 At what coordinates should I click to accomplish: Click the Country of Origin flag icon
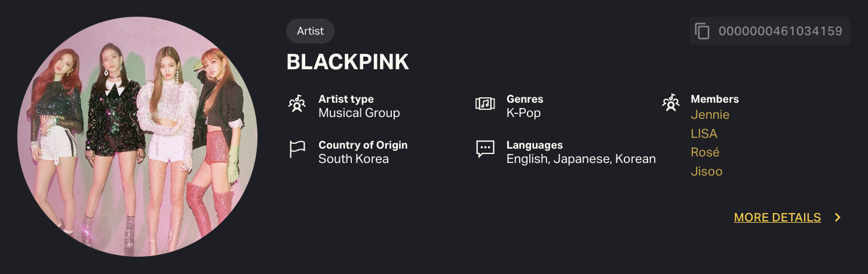point(297,149)
